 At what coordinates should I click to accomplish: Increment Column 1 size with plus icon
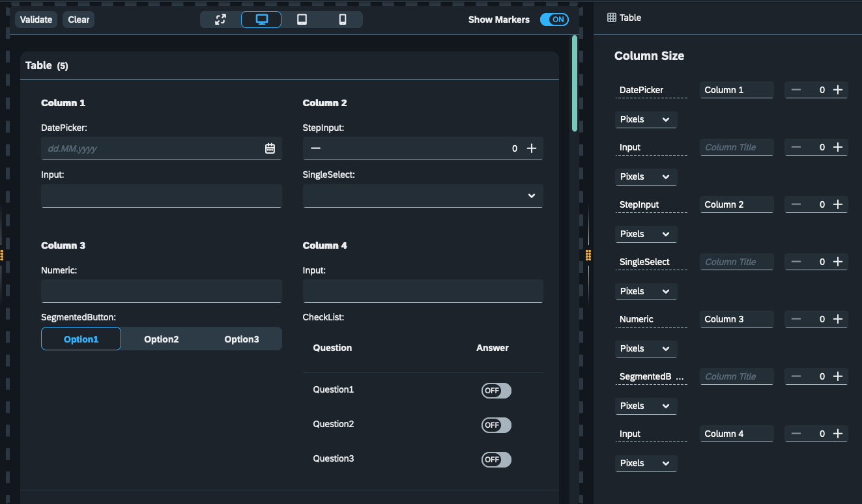point(839,90)
